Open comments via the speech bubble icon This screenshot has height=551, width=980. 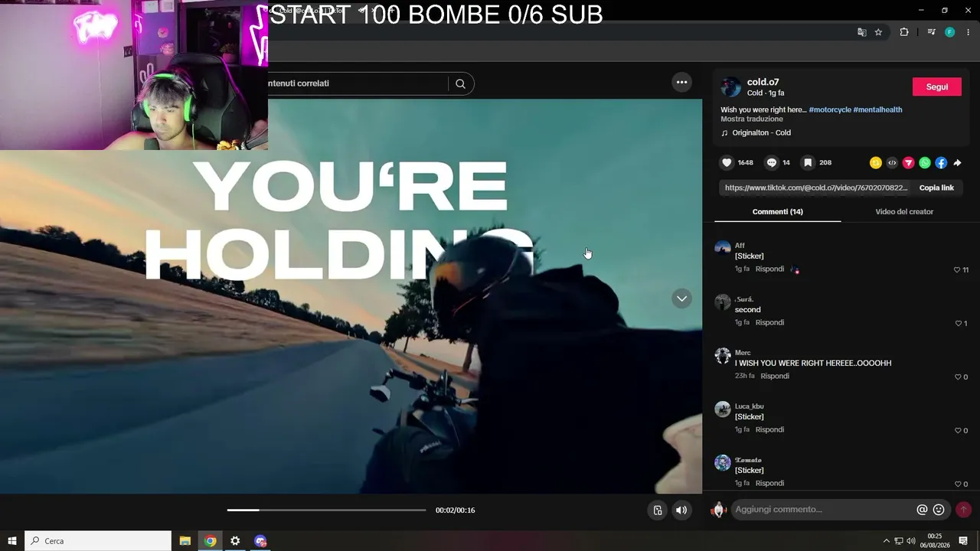click(772, 163)
